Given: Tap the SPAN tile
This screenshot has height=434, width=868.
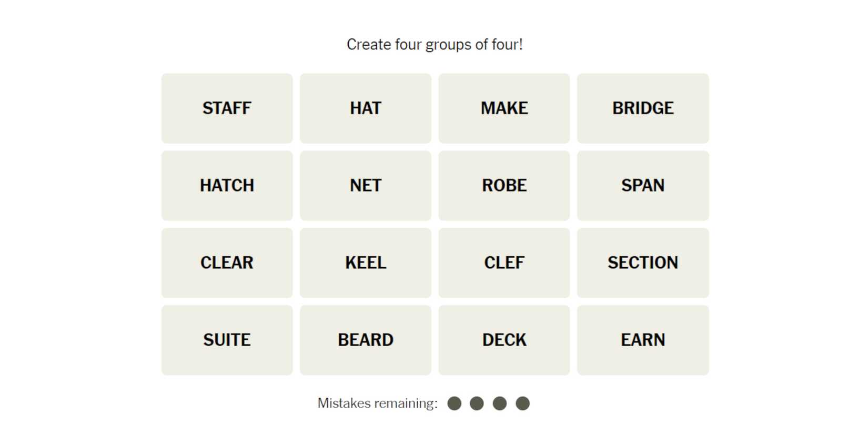Looking at the screenshot, I should (x=643, y=186).
